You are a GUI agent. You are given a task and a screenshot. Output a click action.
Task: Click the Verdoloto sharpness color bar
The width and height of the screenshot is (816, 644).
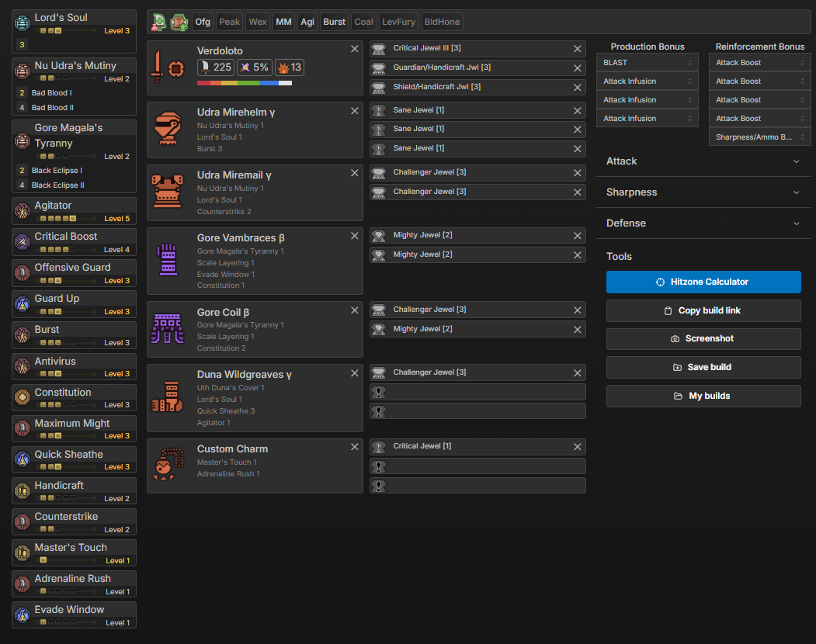point(244,83)
